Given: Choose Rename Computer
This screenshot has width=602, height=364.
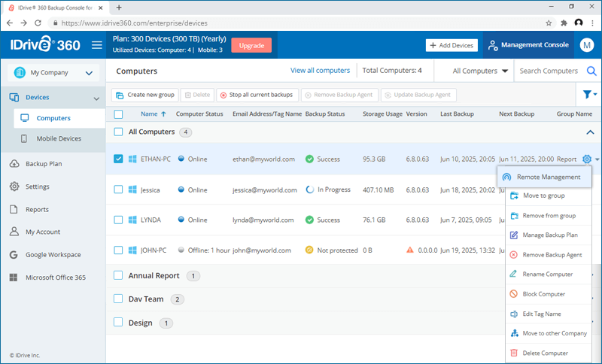Looking at the screenshot, I should (549, 275).
